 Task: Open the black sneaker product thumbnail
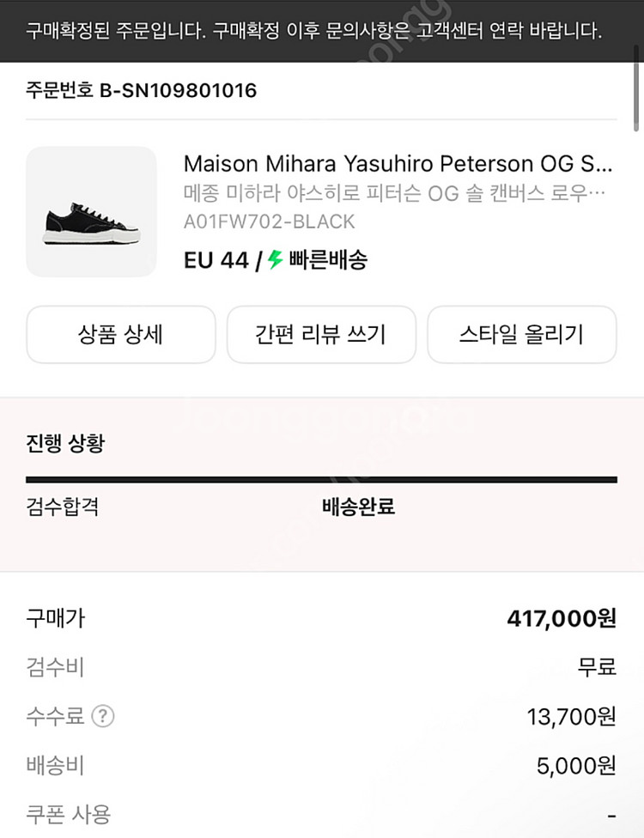(91, 212)
